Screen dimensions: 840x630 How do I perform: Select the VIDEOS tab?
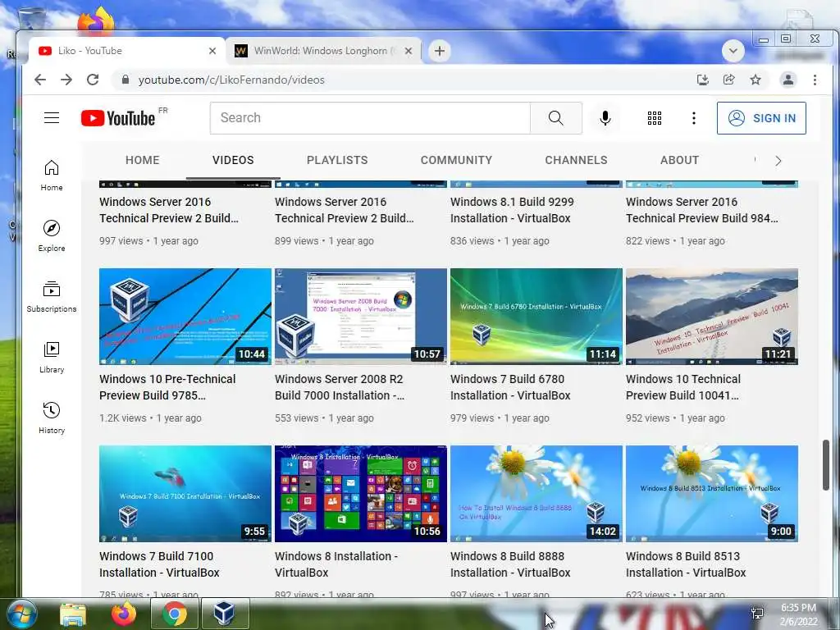point(233,160)
